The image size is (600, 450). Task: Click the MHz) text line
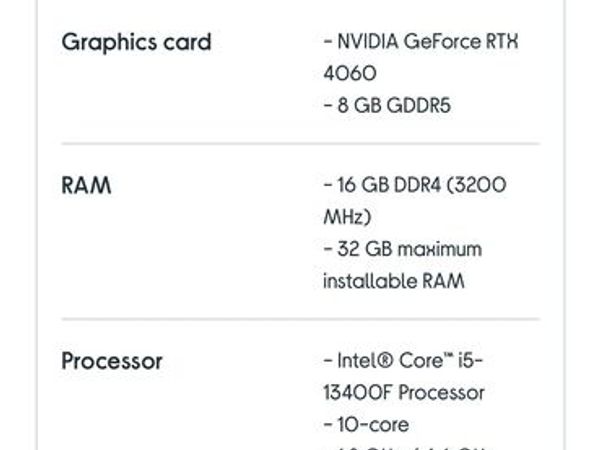coord(347,217)
